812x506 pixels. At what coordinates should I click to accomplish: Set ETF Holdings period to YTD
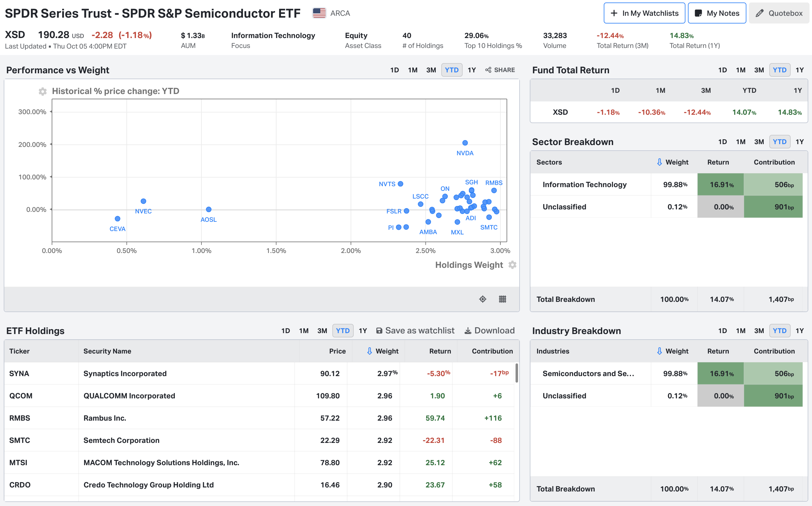pyautogui.click(x=343, y=331)
